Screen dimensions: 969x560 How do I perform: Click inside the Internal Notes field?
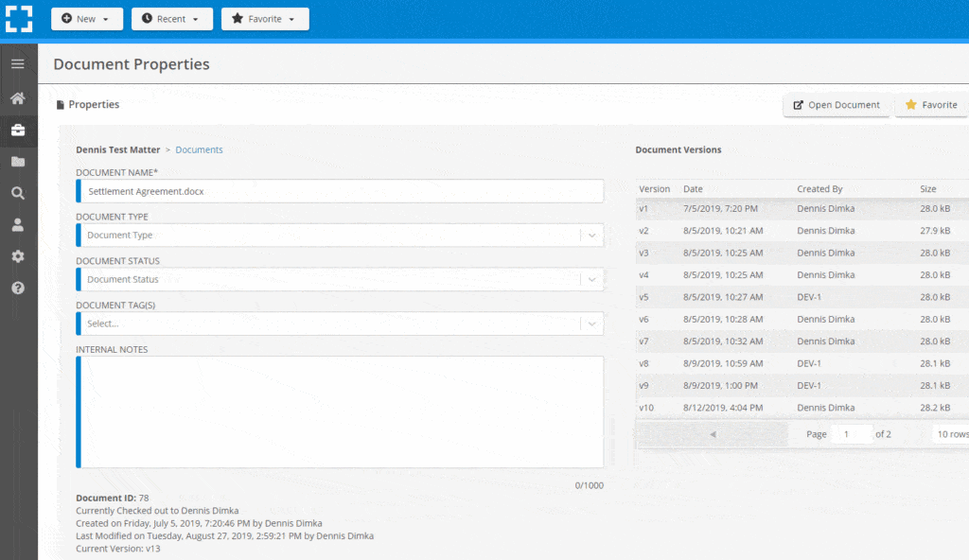click(x=341, y=411)
